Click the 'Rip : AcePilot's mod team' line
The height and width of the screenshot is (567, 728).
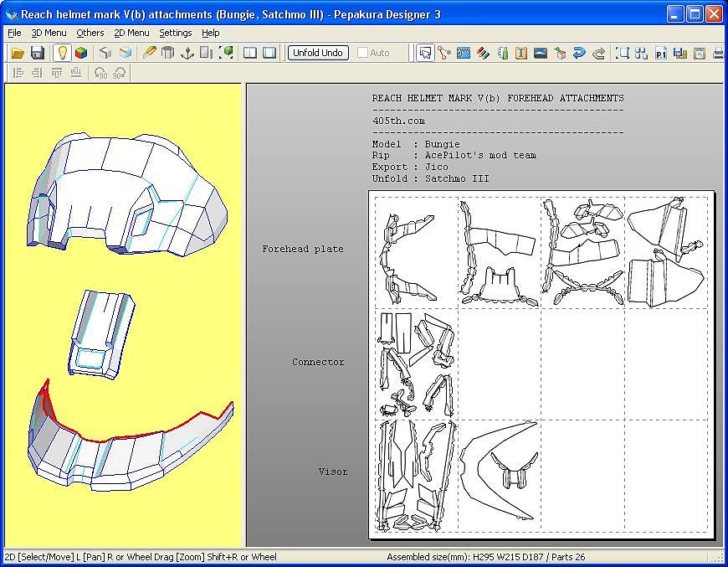(454, 156)
